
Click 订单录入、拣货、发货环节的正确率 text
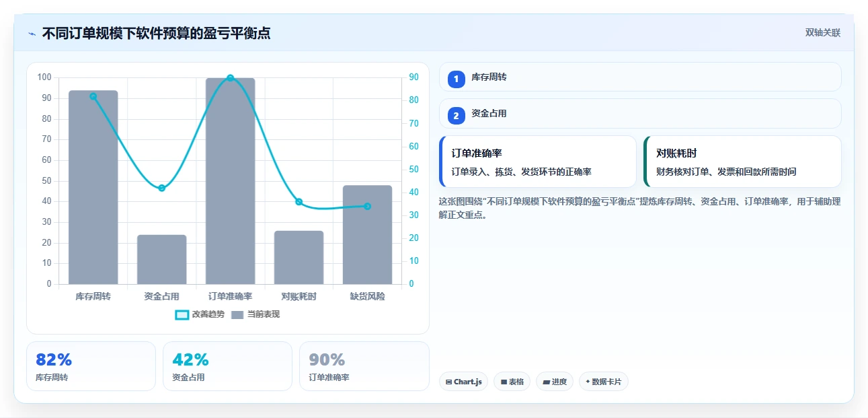pyautogui.click(x=521, y=172)
